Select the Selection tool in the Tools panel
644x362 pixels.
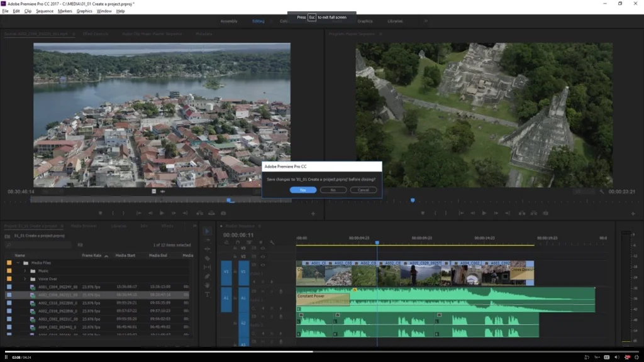coord(208,232)
